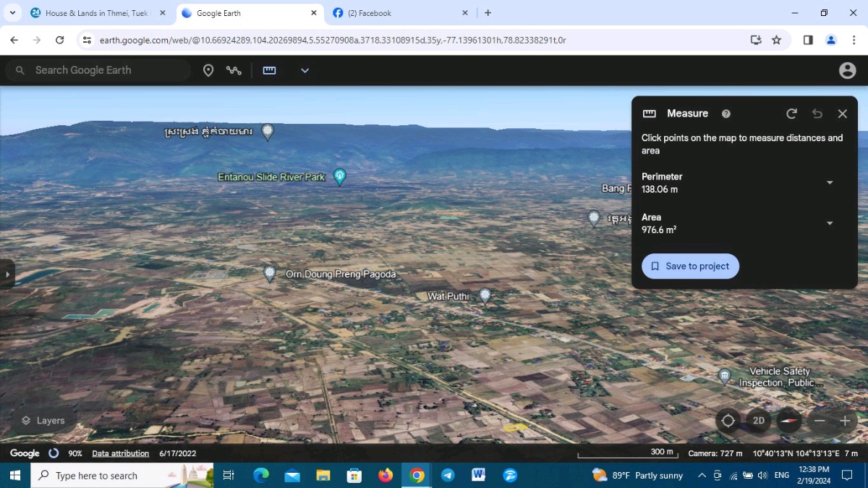This screenshot has width=868, height=488.
Task: Expand the toolbar more-tools chevron
Action: point(305,70)
